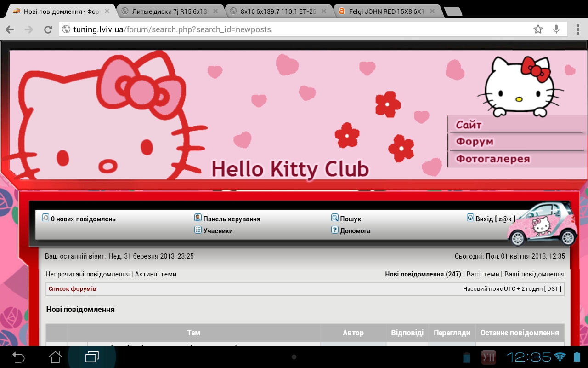Screen dimensions: 588x368
Task: Focus the tuning.lviv.ua address bar
Action: [x=294, y=29]
